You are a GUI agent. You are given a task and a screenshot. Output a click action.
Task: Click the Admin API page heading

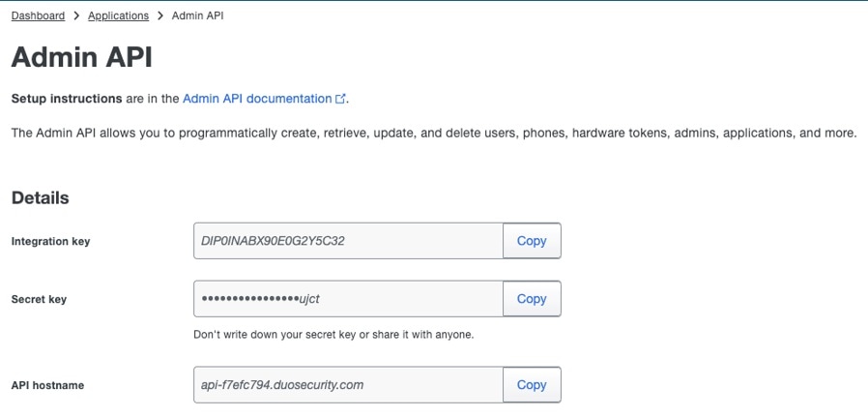tap(82, 58)
